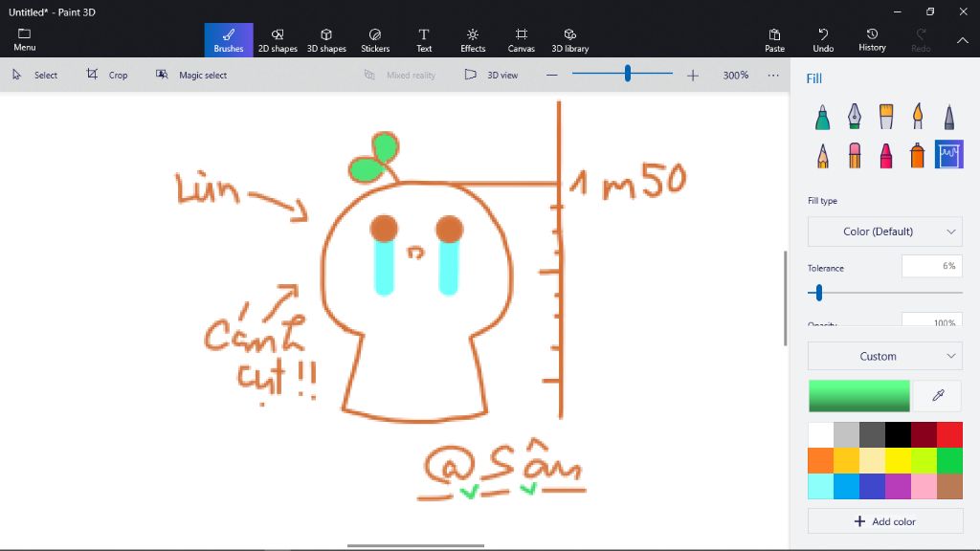This screenshot has height=551, width=980.
Task: Choose the yellow color swatch
Action: (x=898, y=460)
